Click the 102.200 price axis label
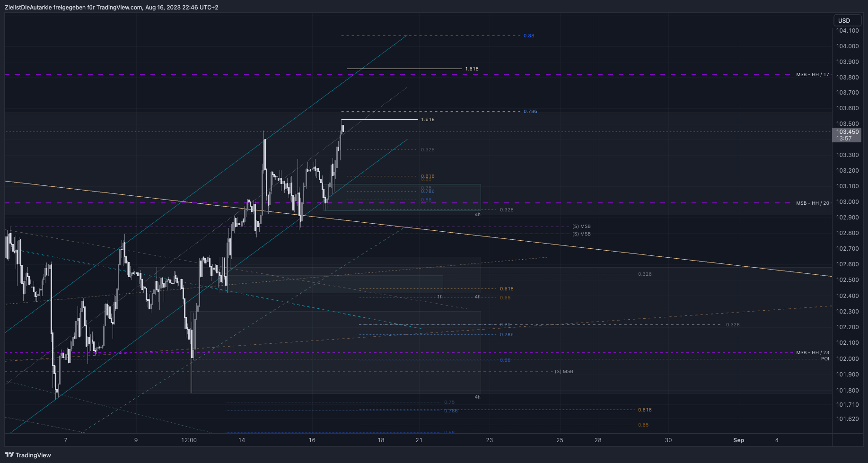The image size is (868, 463). (x=847, y=327)
